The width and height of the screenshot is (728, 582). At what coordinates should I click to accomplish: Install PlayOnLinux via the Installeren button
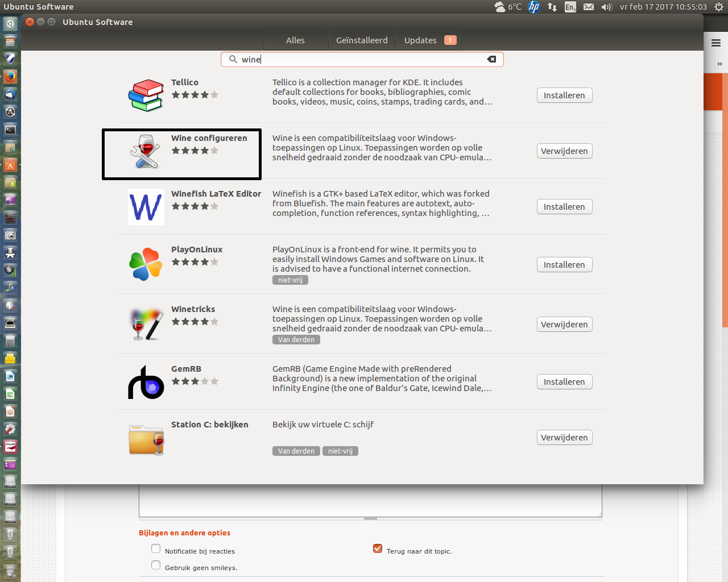(x=564, y=265)
